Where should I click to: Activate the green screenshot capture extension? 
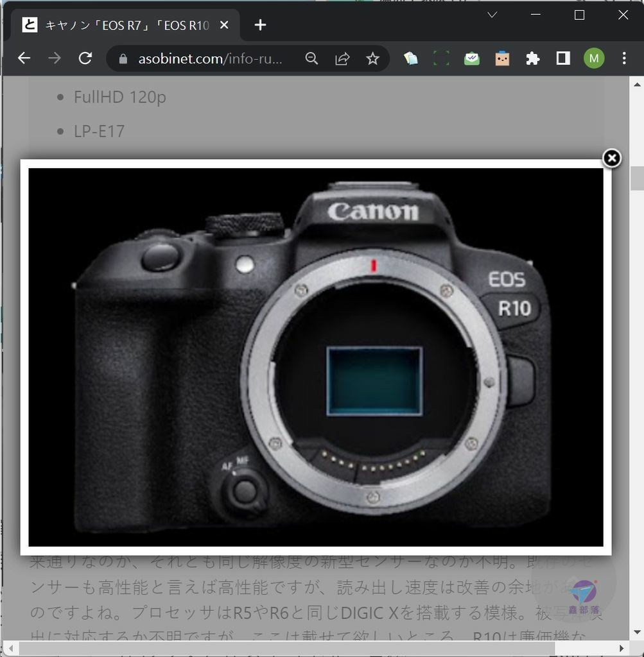click(441, 58)
